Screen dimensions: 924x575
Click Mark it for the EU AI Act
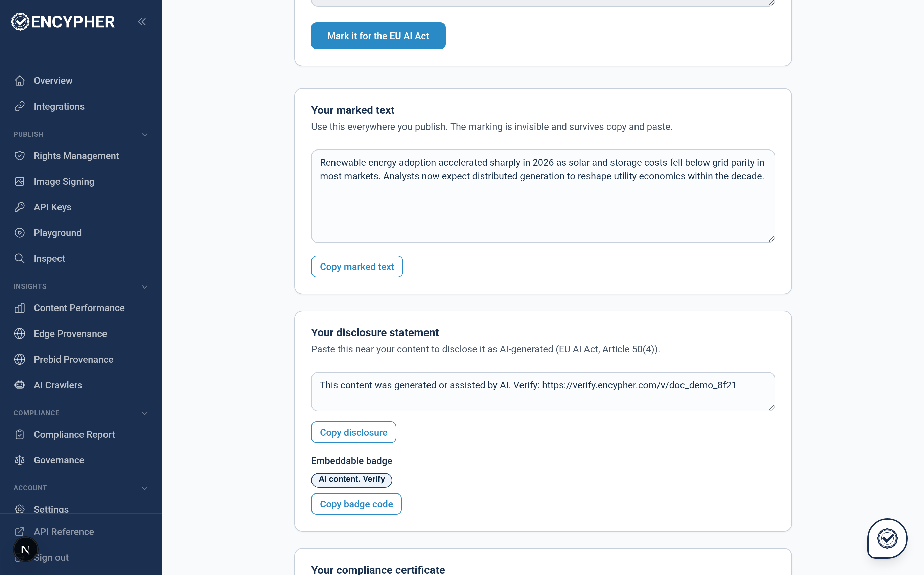[x=378, y=36]
